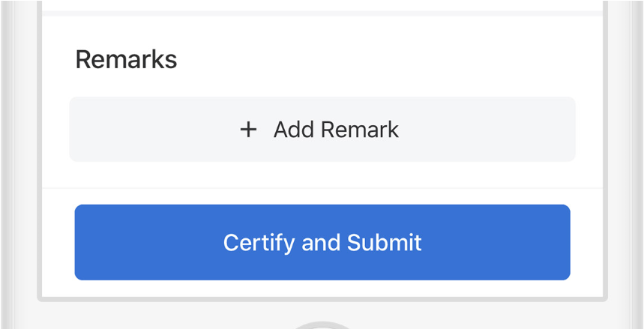644x329 pixels.
Task: Click the plus icon beside Add Remark
Action: [x=248, y=130]
